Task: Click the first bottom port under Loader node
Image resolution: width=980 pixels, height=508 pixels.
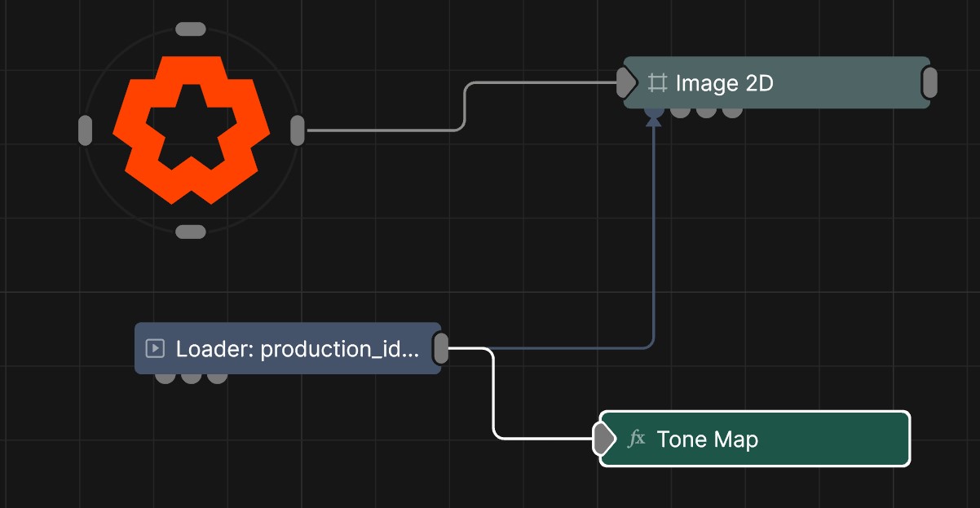Action: 166,378
